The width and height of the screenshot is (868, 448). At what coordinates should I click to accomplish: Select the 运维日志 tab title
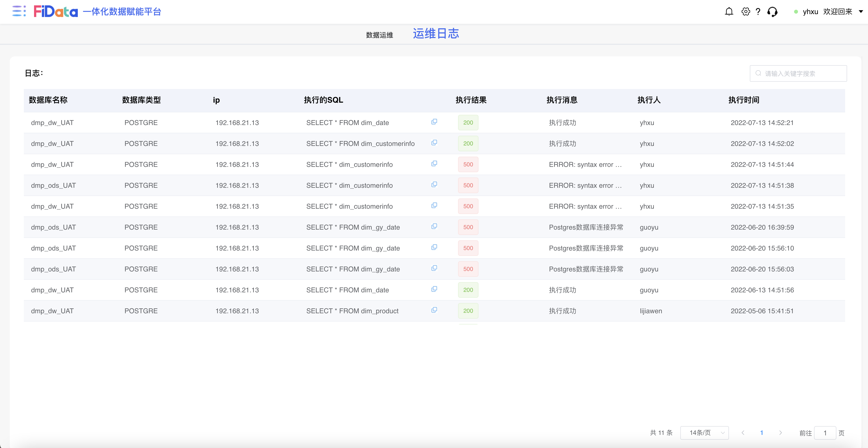click(x=436, y=34)
